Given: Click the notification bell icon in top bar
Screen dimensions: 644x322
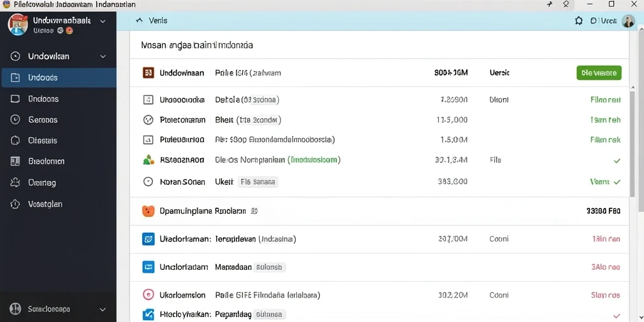Looking at the screenshot, I should (579, 21).
